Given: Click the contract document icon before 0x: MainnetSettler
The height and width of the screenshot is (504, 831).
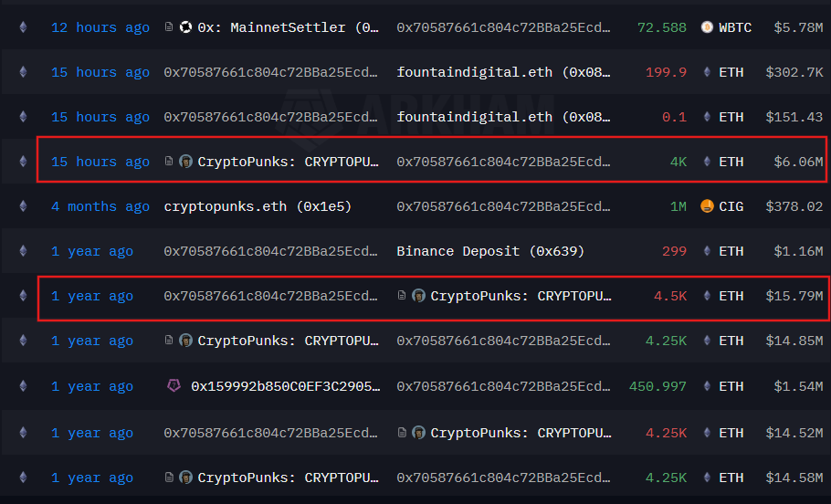Looking at the screenshot, I should point(169,26).
